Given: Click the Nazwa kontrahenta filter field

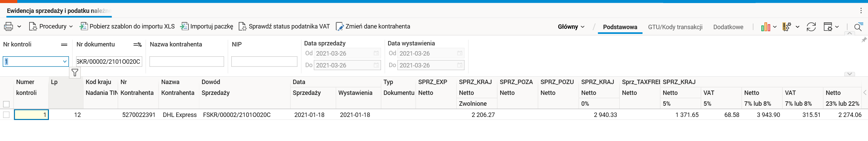Looking at the screenshot, I should tap(186, 62).
